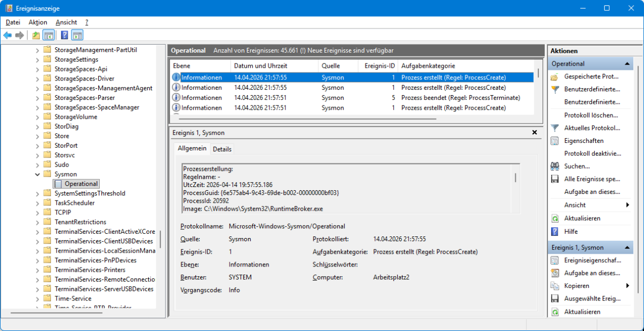
Task: Click the Up one level folder icon
Action: click(x=36, y=35)
